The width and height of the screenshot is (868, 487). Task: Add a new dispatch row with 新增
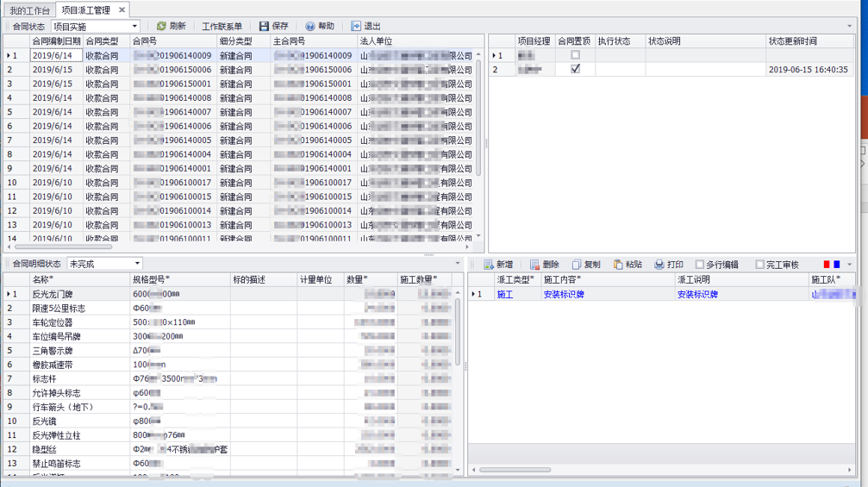coord(489,265)
